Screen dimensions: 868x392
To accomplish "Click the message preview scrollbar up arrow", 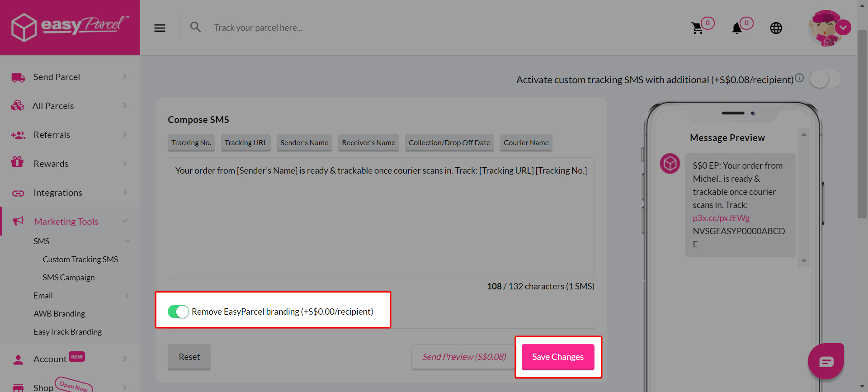I will click(804, 134).
